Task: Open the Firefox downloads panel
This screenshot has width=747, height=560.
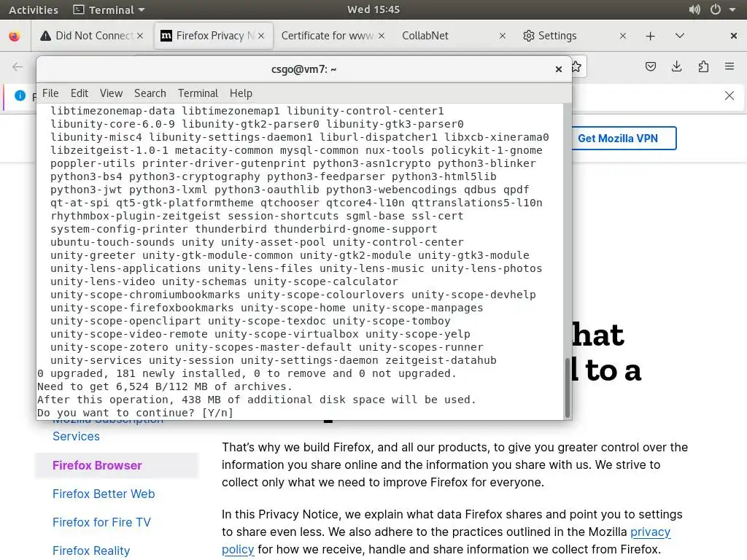Action: 676,66
